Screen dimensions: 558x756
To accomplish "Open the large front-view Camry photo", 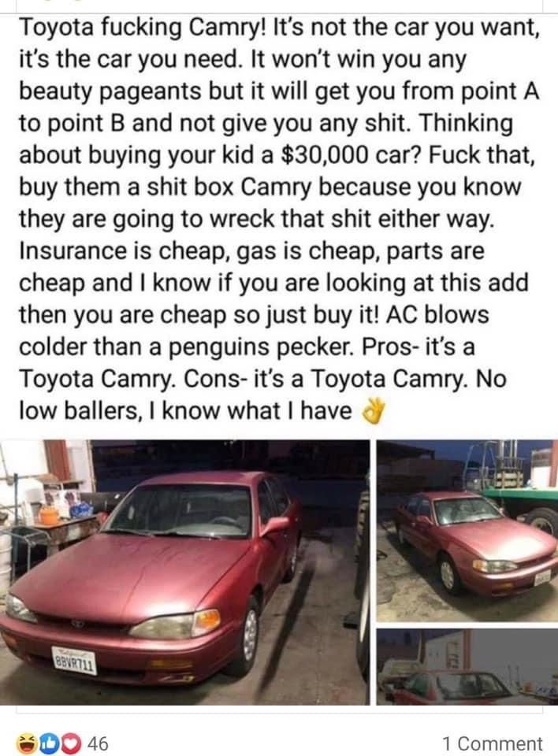I will coord(184,572).
